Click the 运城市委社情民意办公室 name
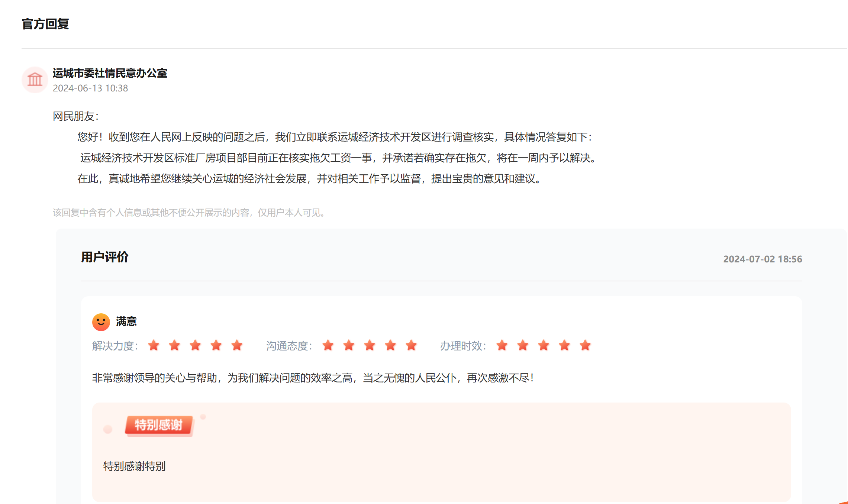This screenshot has height=504, width=848. (110, 73)
